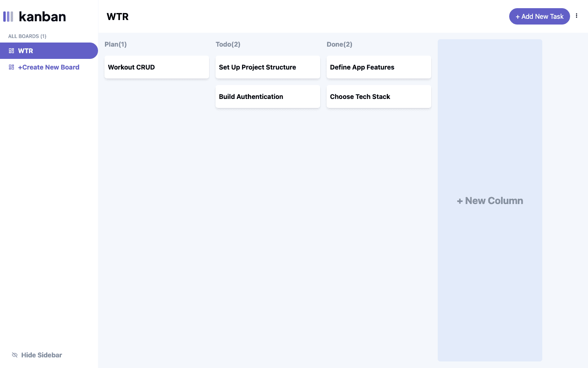The height and width of the screenshot is (368, 588).
Task: Click the + Add New Task button
Action: 539,16
